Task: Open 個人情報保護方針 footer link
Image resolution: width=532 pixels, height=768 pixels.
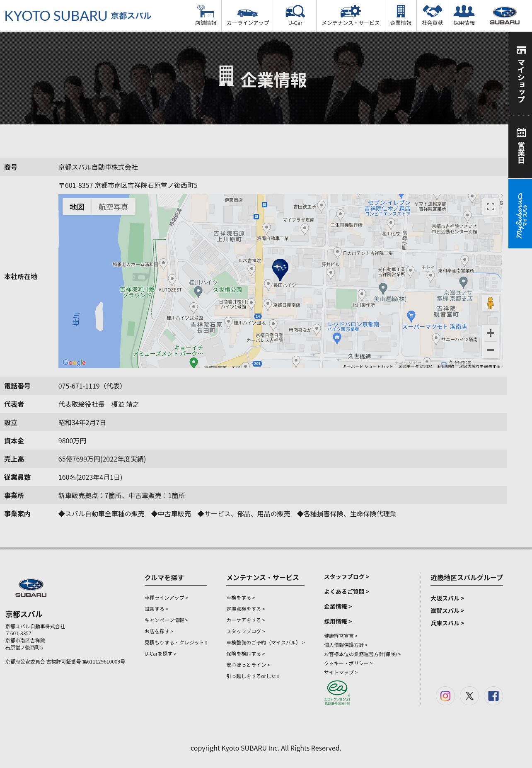Action: [346, 645]
